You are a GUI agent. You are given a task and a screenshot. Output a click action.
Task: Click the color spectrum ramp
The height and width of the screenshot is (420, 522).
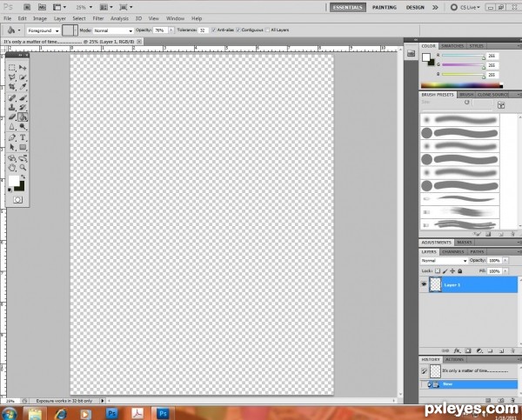click(462, 85)
